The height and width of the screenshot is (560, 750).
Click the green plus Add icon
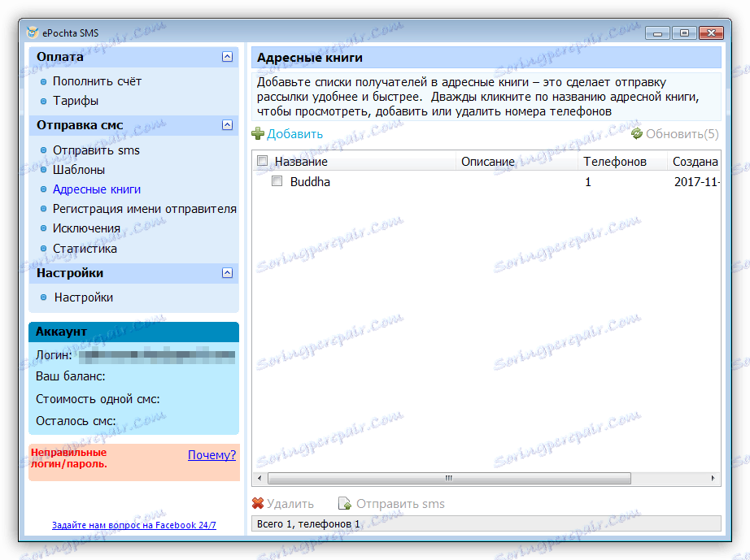258,134
